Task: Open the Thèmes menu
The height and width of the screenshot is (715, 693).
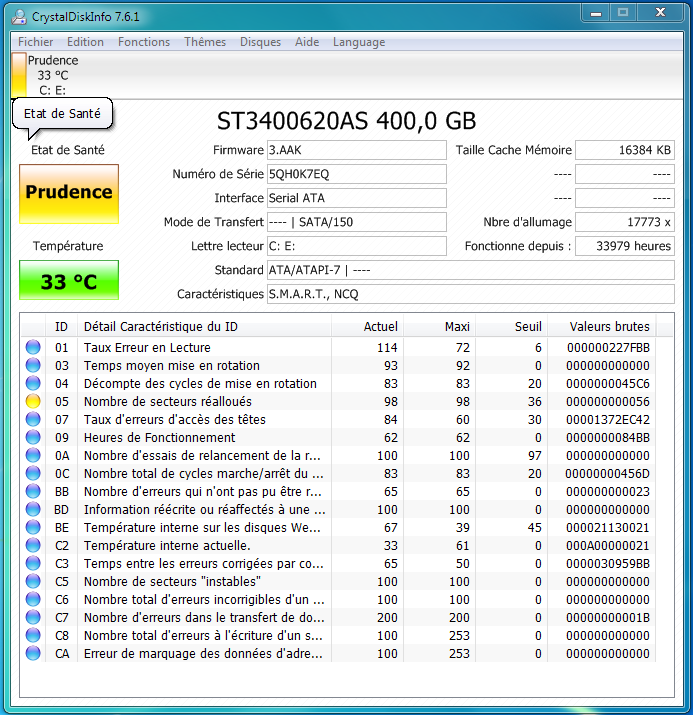Action: click(205, 42)
